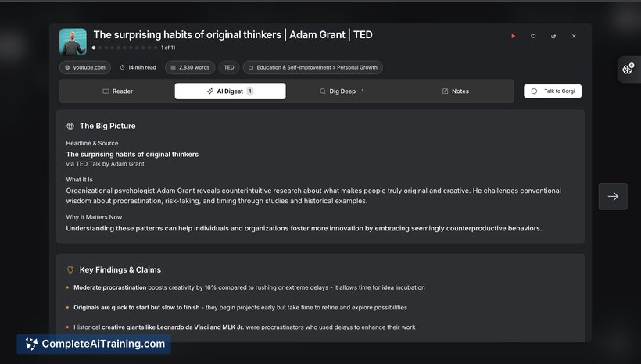641x364 pixels.
Task: Share the article via the share icon
Action: tap(553, 37)
